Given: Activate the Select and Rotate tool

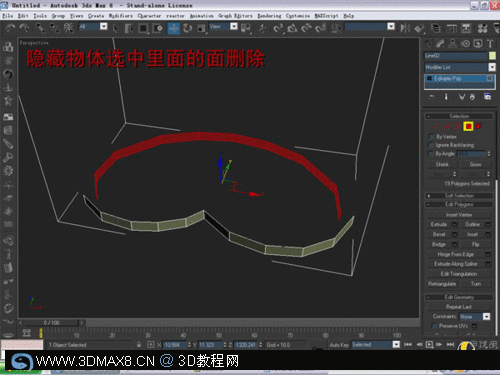Looking at the screenshot, I should pyautogui.click(x=188, y=29).
